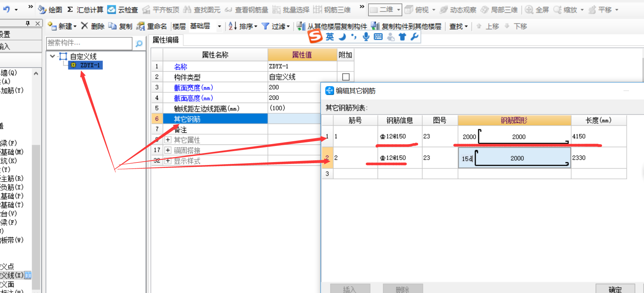The width and height of the screenshot is (644, 293).
Task: Click 从其他楼层复制构件 icon
Action: click(x=301, y=26)
